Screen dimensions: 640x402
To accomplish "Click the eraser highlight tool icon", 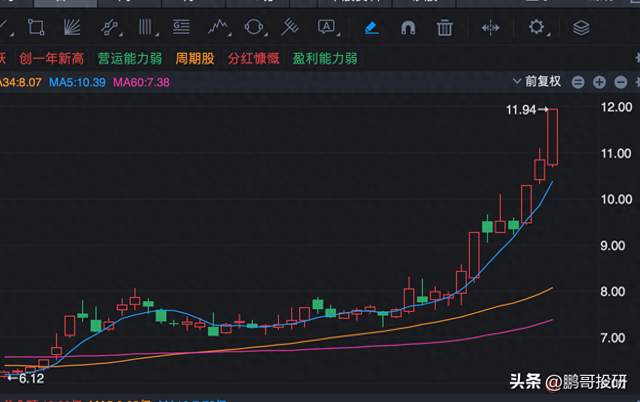I will click(x=371, y=27).
